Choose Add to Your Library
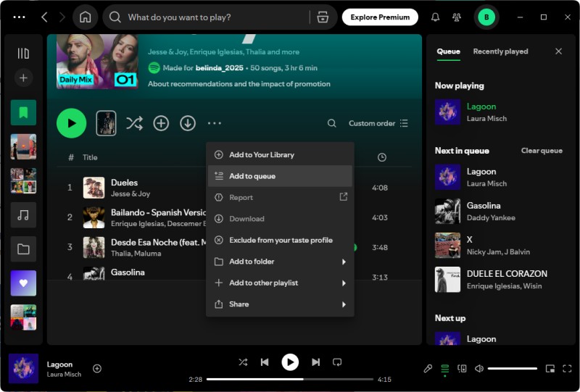The height and width of the screenshot is (392, 580). coord(280,154)
